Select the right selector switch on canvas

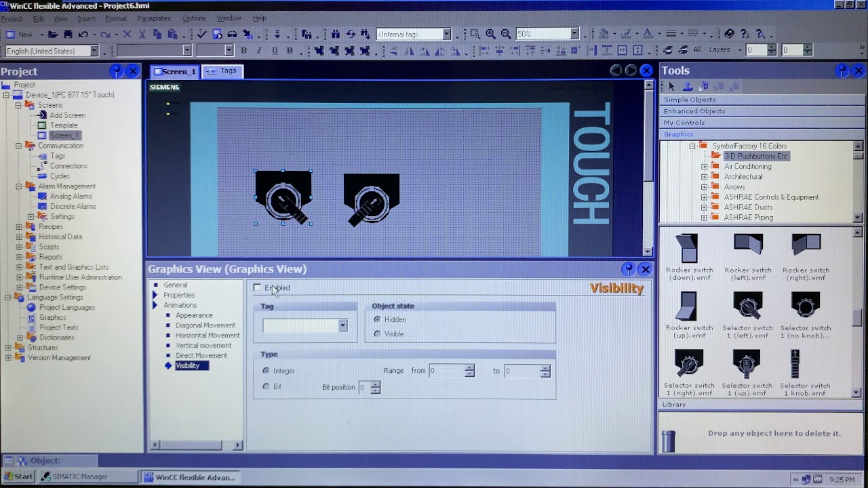tap(372, 199)
